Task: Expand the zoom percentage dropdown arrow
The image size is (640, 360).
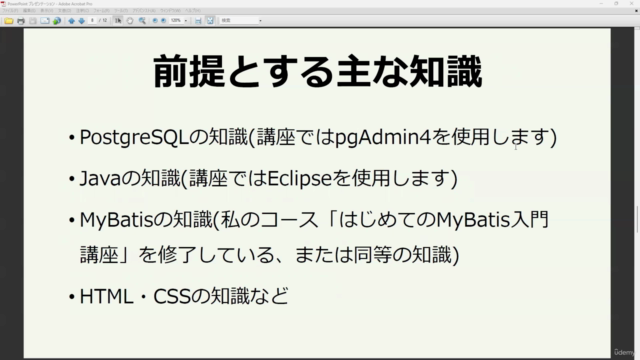Action: pyautogui.click(x=186, y=20)
